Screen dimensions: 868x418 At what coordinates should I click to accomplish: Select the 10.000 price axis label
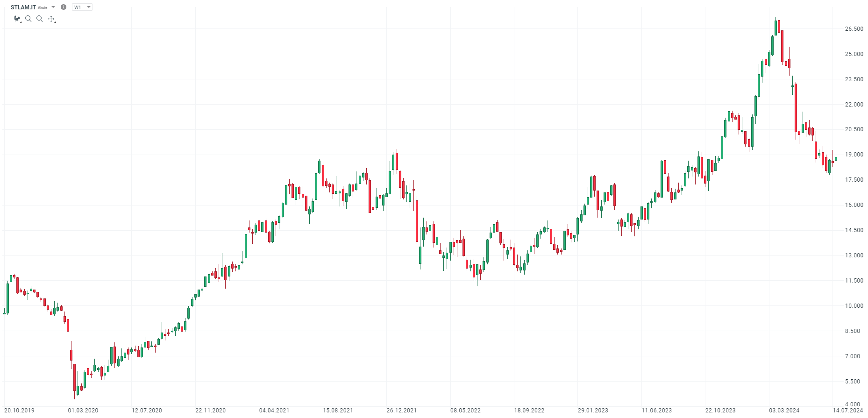pos(854,306)
